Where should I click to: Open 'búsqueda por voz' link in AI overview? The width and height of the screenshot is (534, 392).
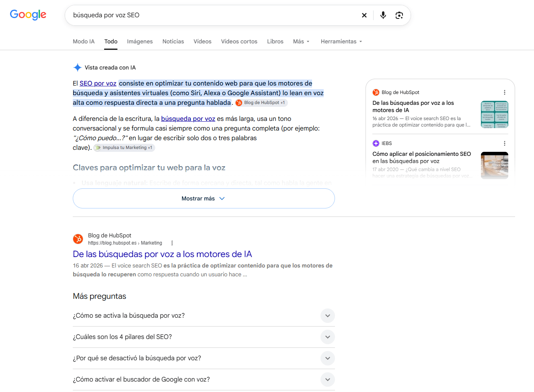coord(188,119)
